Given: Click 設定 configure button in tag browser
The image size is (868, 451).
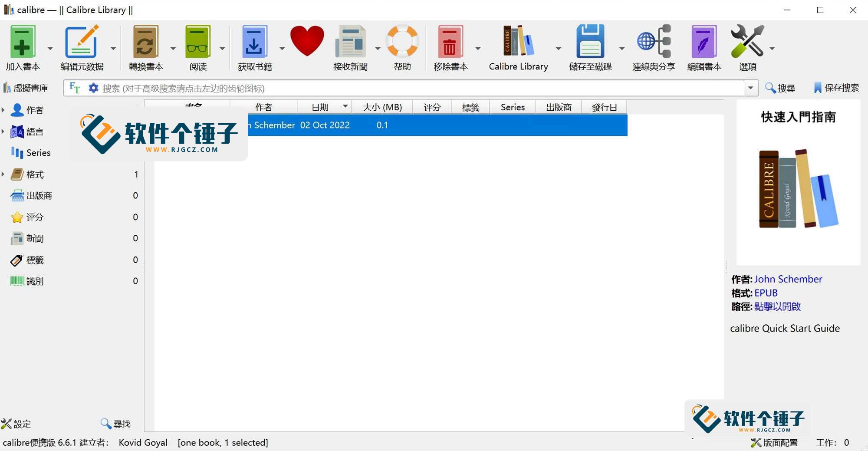Looking at the screenshot, I should point(16,424).
